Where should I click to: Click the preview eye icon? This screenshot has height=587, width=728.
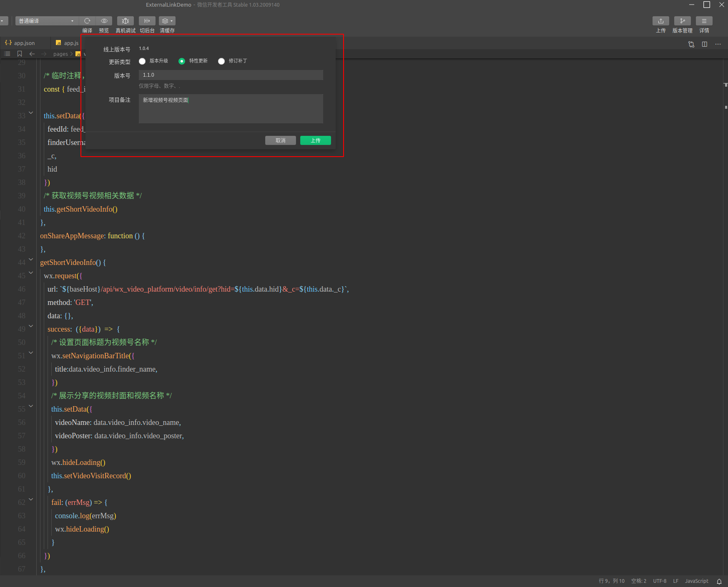tap(104, 21)
